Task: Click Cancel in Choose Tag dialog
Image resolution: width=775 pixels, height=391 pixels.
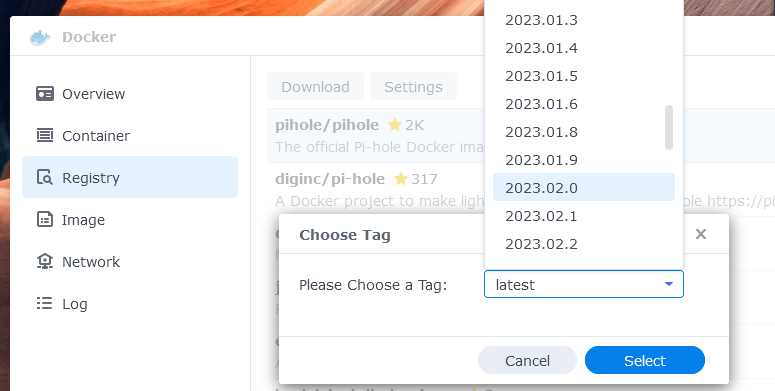Action: (527, 360)
